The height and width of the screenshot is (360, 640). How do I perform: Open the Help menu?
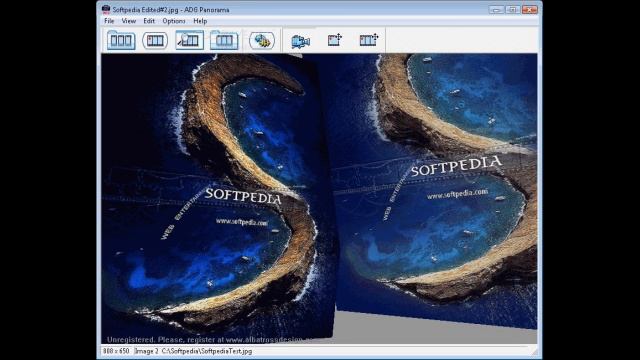tap(200, 21)
